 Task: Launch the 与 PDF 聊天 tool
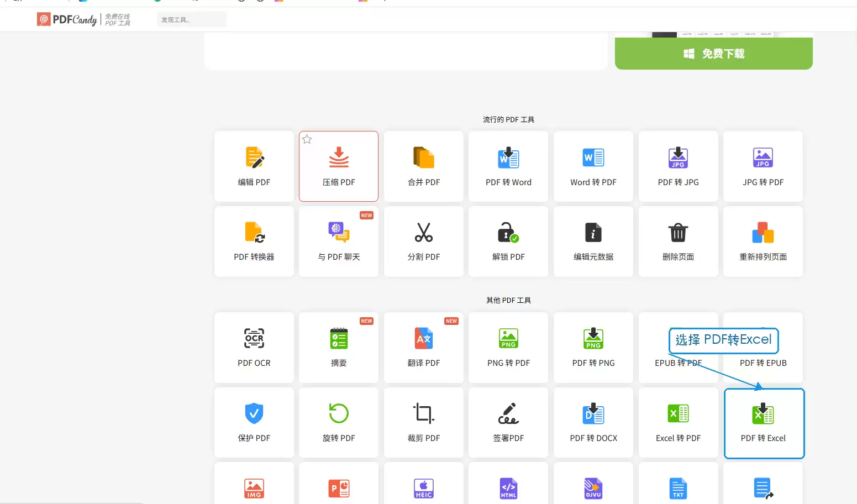pyautogui.click(x=339, y=242)
